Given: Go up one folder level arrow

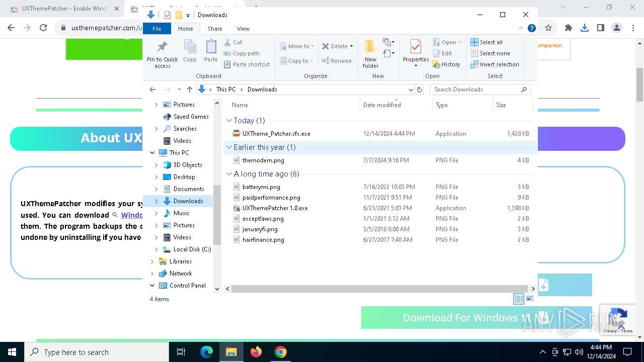Looking at the screenshot, I should point(189,89).
